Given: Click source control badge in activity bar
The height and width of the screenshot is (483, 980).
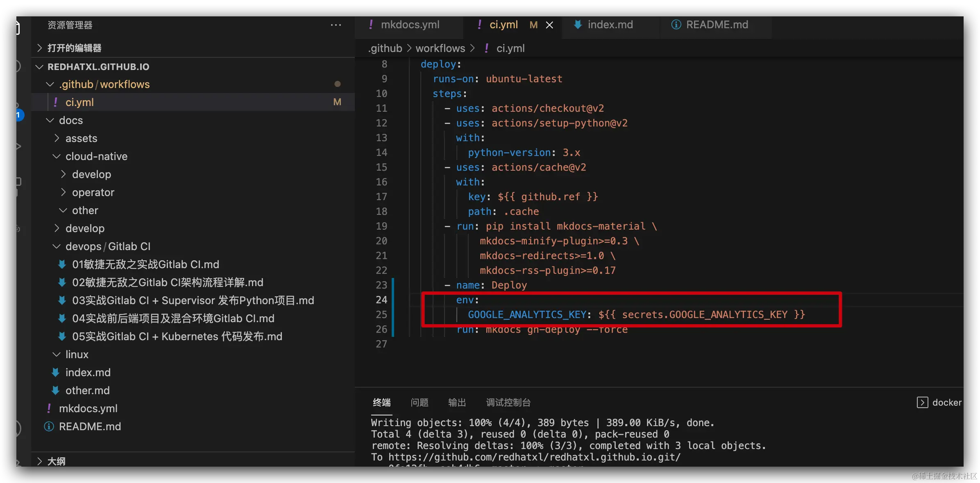Looking at the screenshot, I should [x=19, y=115].
